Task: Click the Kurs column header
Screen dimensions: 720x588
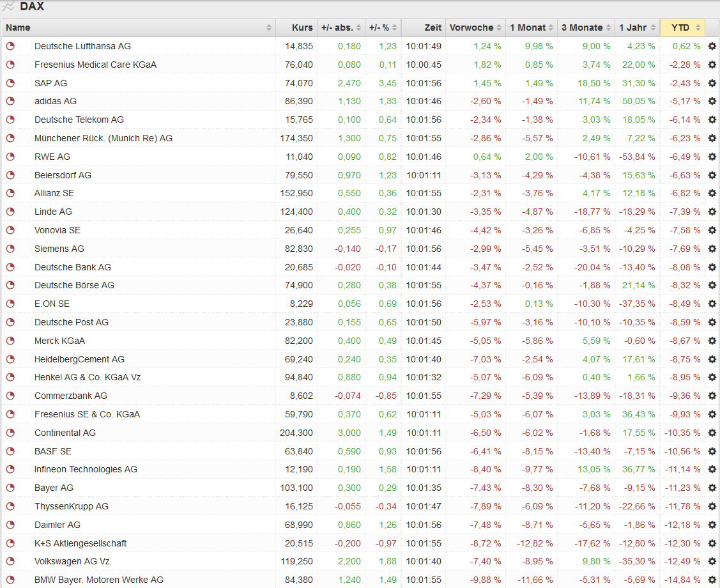Action: [x=297, y=27]
